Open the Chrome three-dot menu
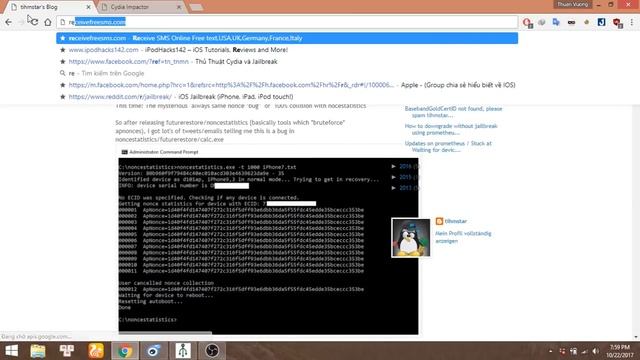The height and width of the screenshot is (360, 640). point(632,22)
